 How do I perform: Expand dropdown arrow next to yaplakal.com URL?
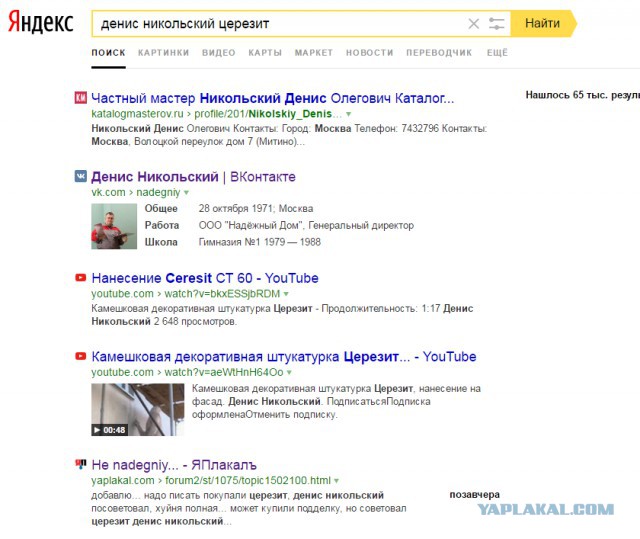337,481
